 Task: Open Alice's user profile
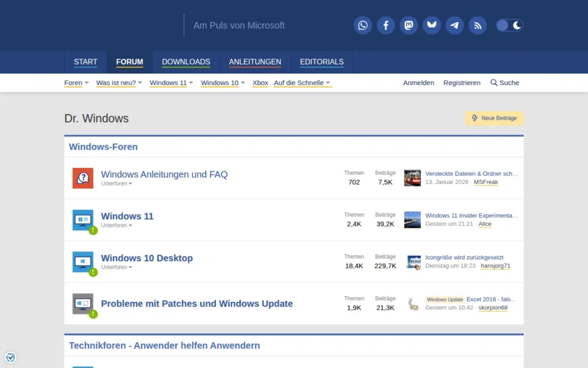pyautogui.click(x=485, y=224)
